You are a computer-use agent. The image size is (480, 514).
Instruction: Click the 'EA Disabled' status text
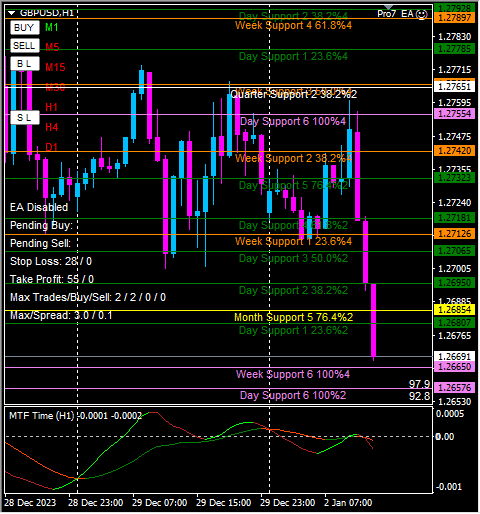click(x=39, y=207)
